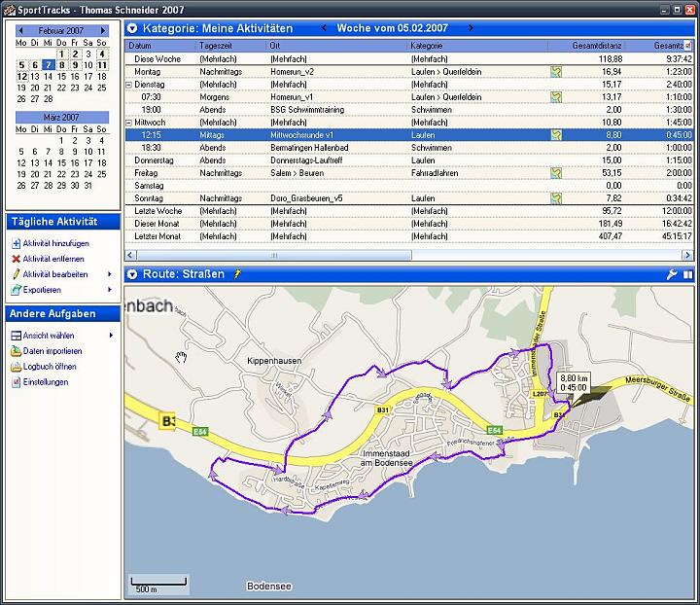Viewport: 700px width, 605px height.
Task: Click Logbuch öffnen link
Action: tap(50, 367)
